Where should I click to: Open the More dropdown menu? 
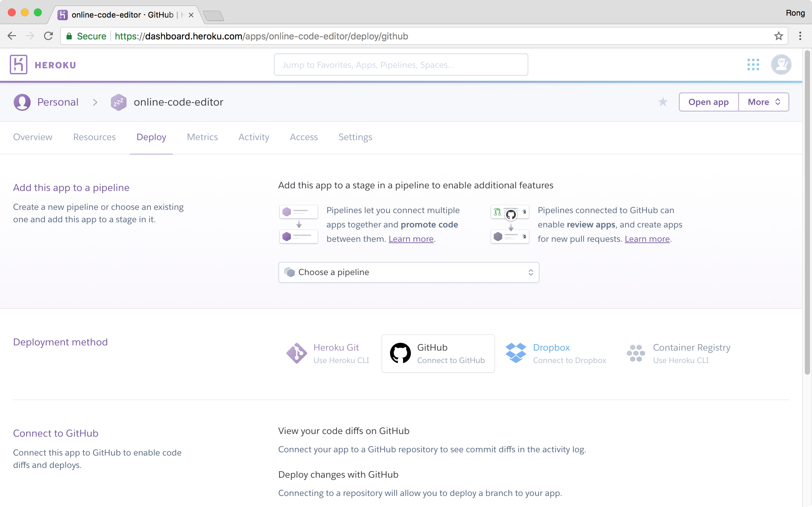[x=764, y=102]
